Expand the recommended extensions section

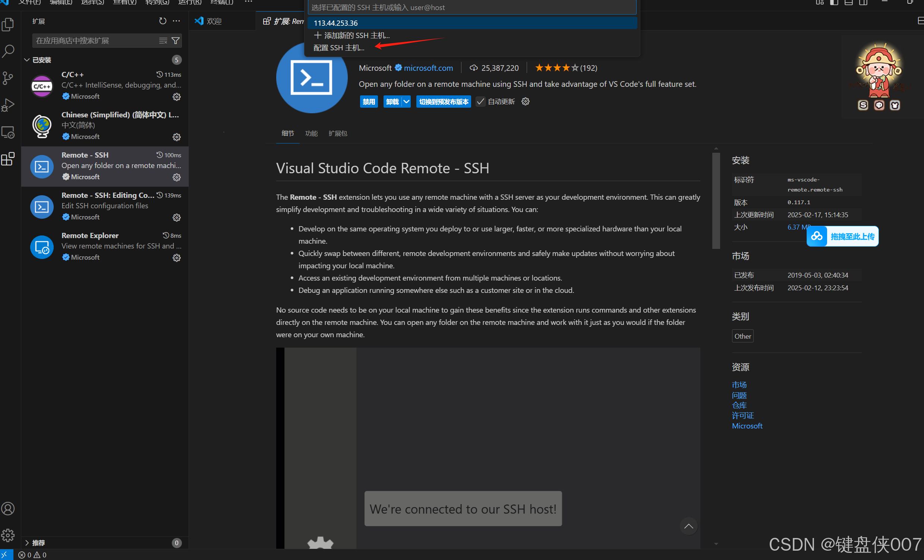tap(27, 543)
